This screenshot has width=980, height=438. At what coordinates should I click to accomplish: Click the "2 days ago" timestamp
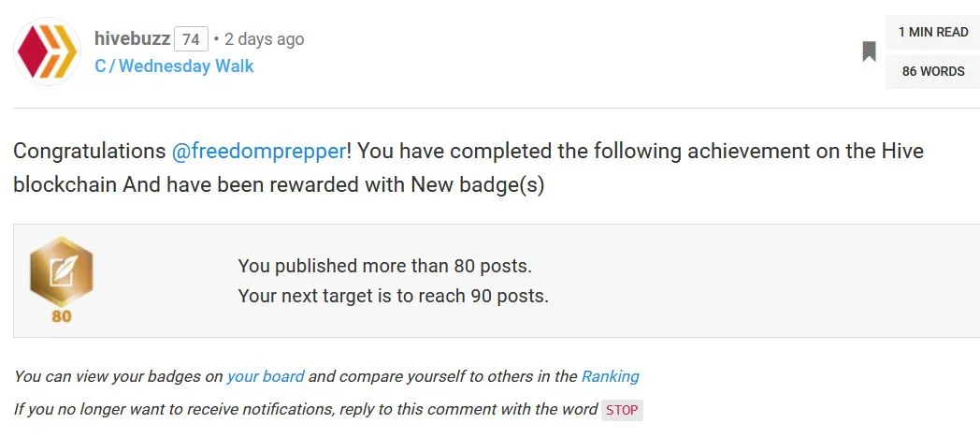pos(265,39)
